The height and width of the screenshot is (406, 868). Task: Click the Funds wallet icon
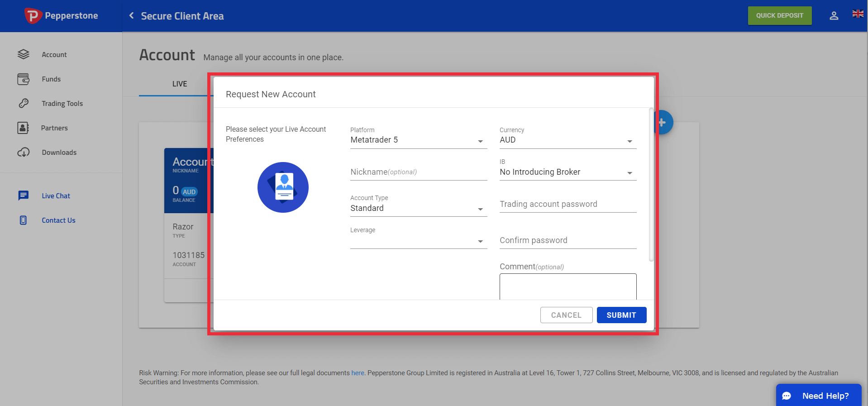(x=24, y=79)
